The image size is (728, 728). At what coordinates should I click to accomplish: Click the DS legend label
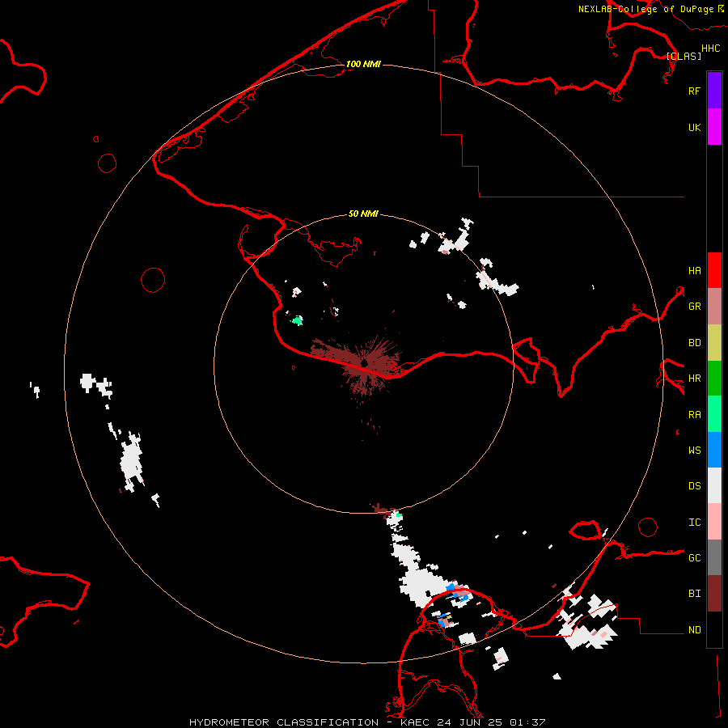[694, 486]
